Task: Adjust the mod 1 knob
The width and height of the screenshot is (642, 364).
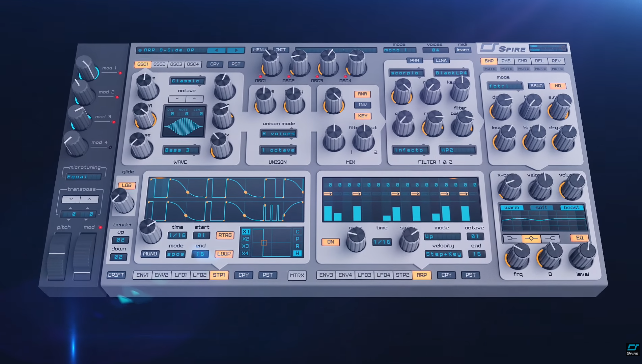Action: (87, 68)
